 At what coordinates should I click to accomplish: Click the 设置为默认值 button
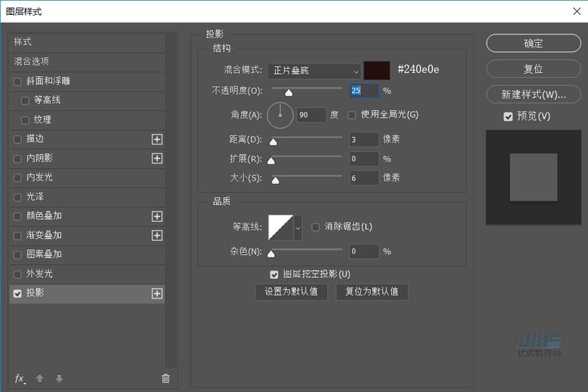[291, 292]
